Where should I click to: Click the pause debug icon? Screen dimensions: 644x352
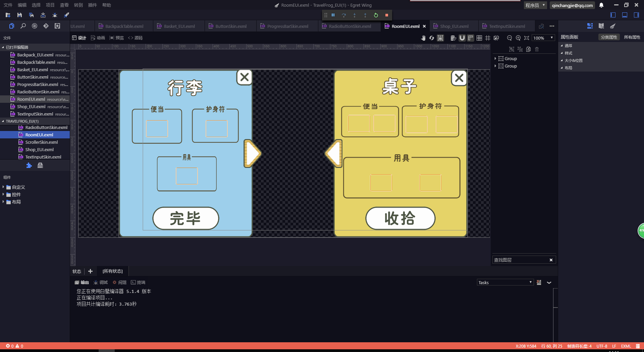(333, 15)
